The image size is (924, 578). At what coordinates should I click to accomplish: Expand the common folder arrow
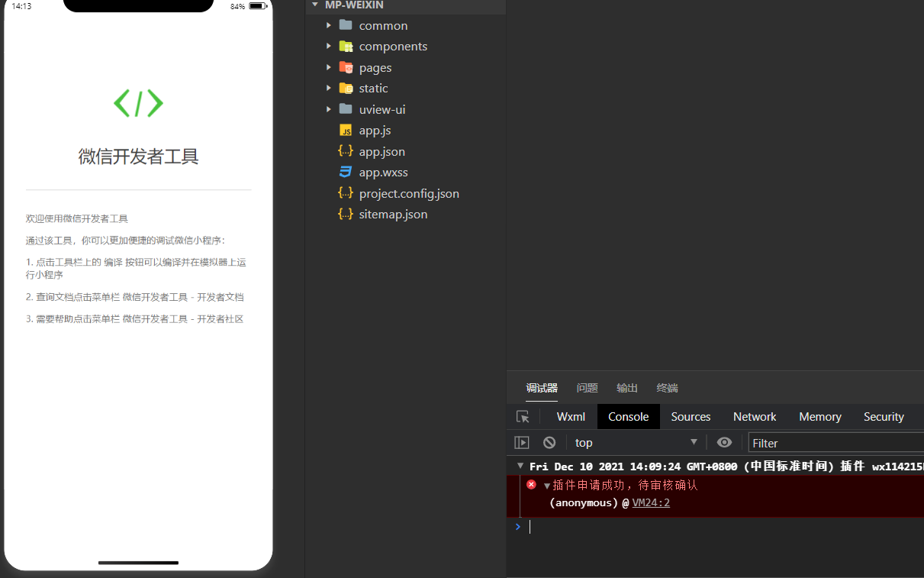[329, 25]
